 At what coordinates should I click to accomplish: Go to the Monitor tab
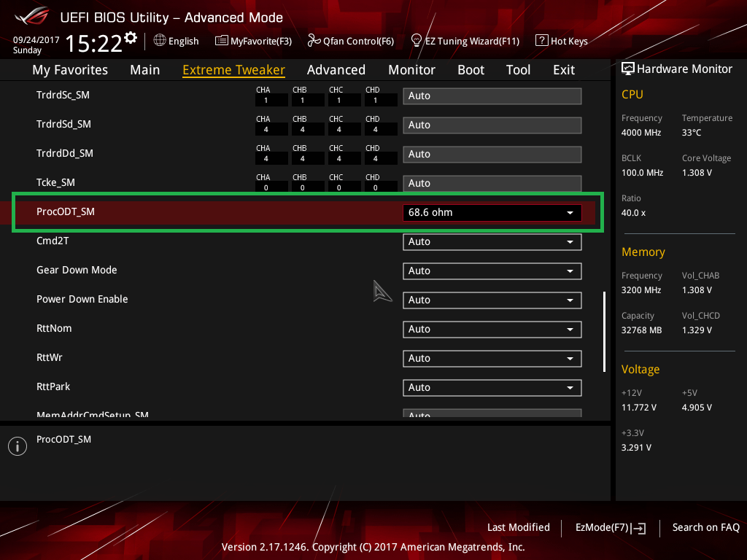[411, 70]
